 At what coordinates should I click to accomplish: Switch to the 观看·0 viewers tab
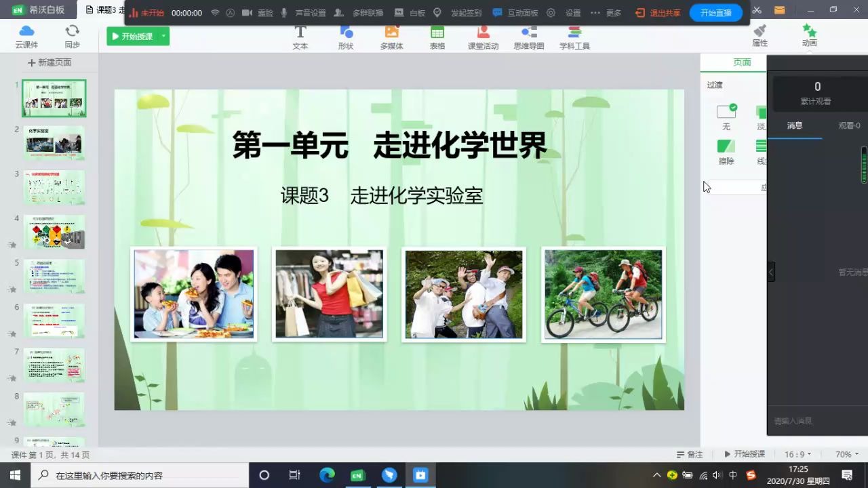coord(848,125)
